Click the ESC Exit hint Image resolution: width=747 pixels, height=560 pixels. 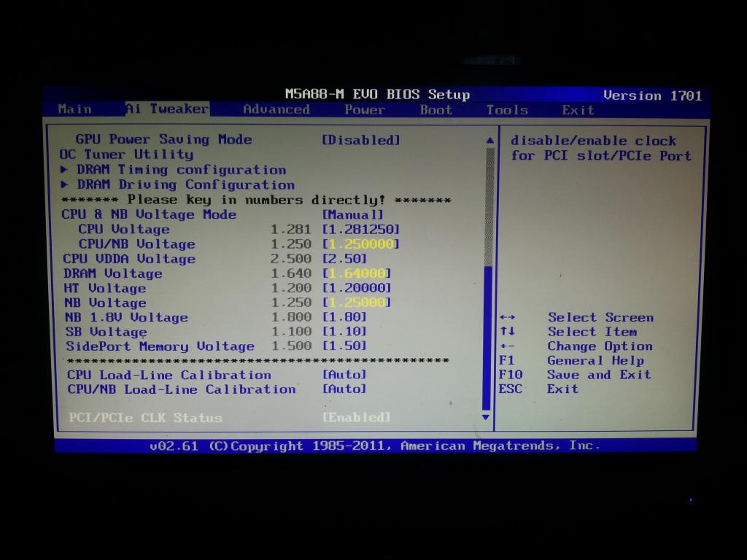point(539,389)
